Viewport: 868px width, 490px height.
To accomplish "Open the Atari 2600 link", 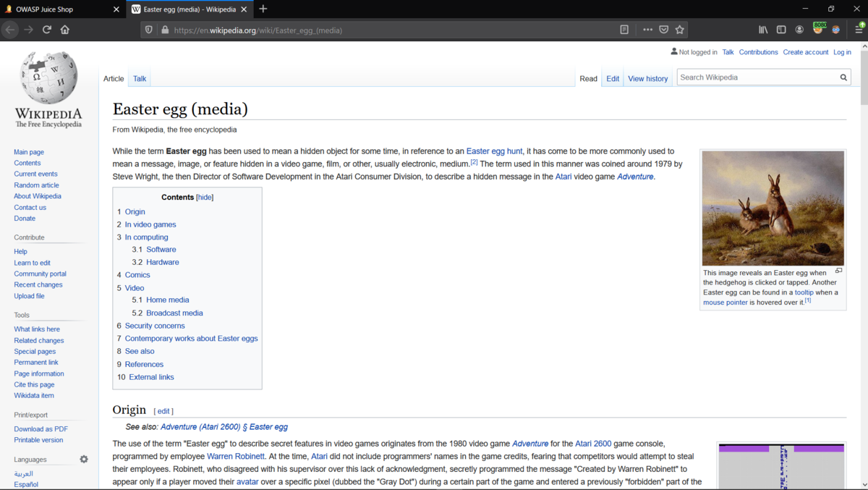I will (593, 444).
